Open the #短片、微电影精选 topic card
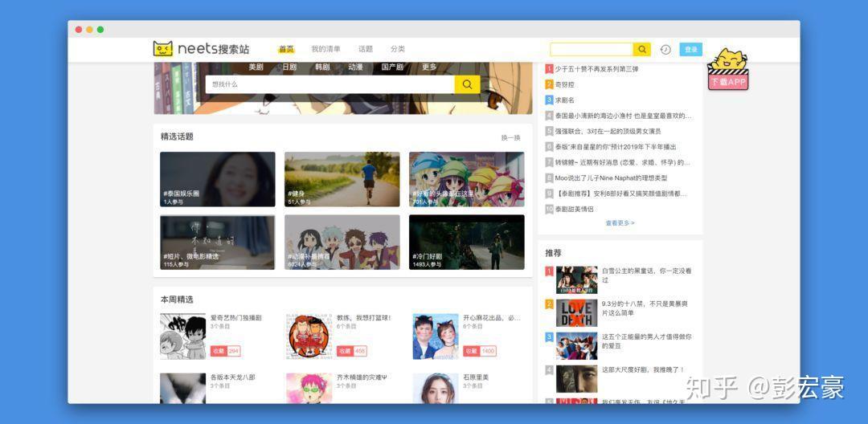 [218, 243]
